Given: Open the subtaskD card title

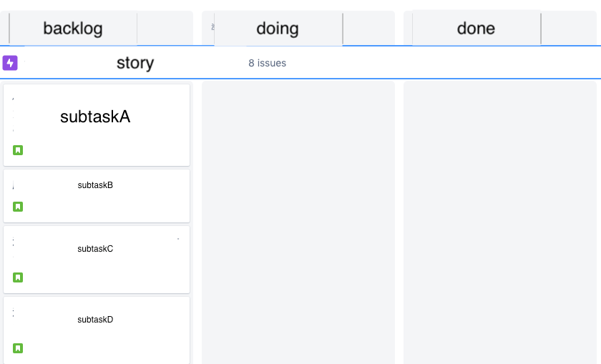Looking at the screenshot, I should 95,320.
